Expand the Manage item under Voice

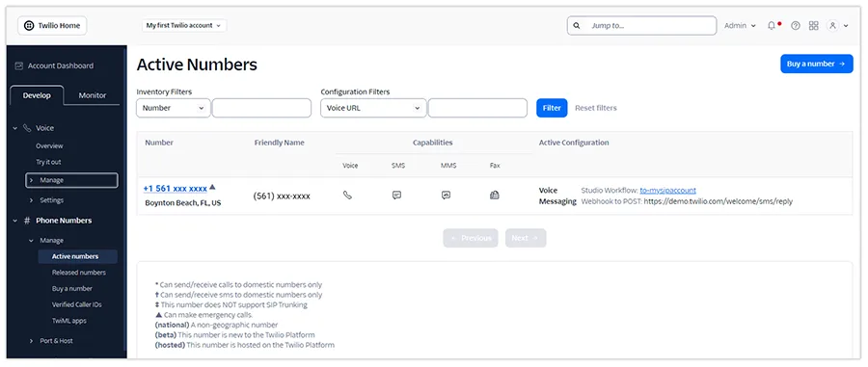click(x=71, y=180)
